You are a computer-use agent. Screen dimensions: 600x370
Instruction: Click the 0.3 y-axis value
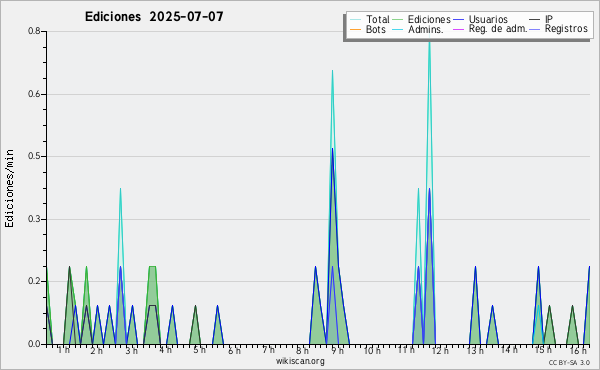pos(34,219)
